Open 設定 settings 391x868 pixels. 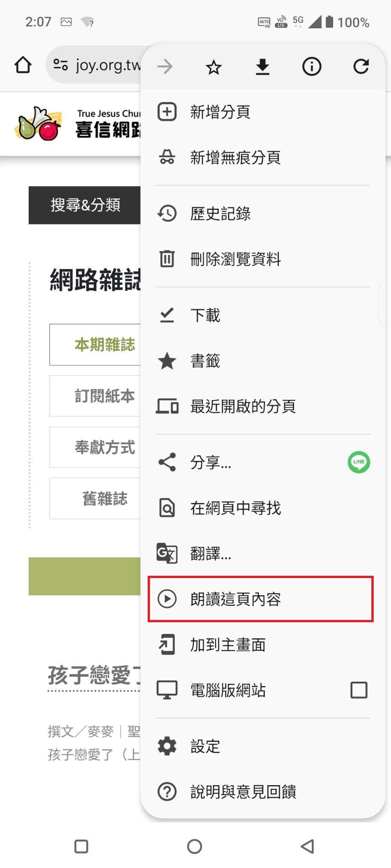[205, 746]
